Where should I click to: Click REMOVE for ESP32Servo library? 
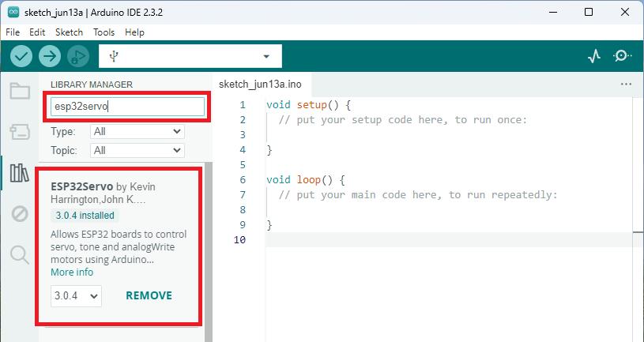149,295
